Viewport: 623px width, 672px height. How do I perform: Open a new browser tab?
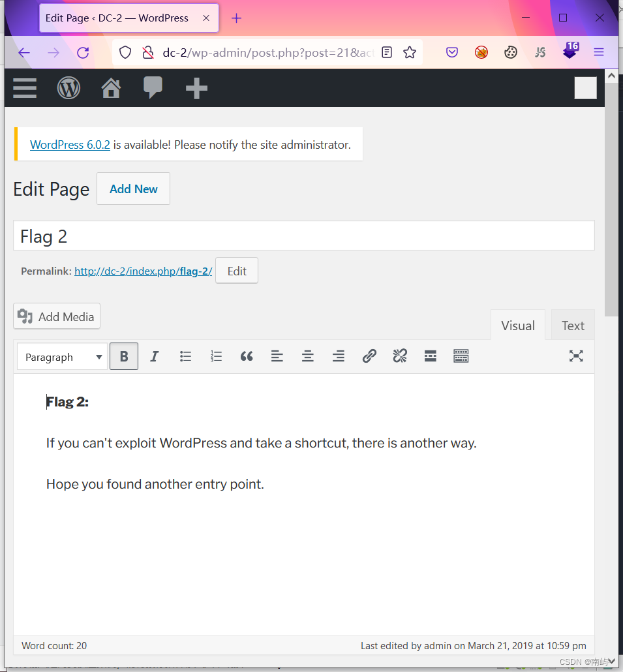tap(236, 18)
